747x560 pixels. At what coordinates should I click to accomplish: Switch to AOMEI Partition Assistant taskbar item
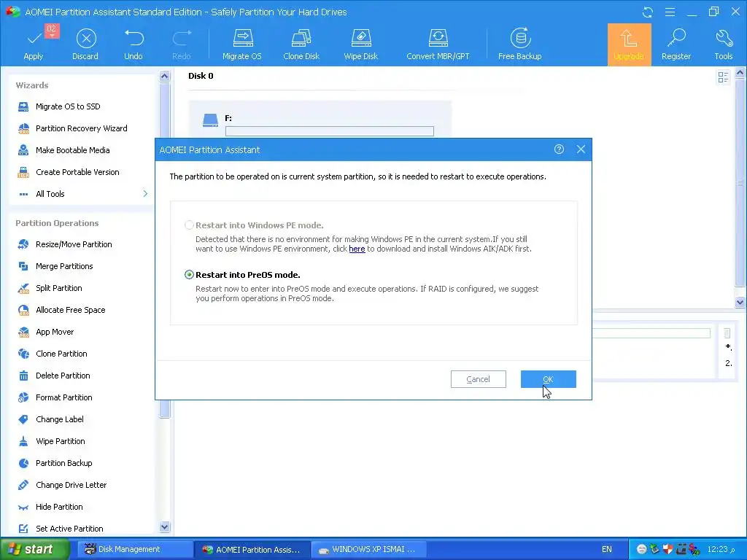252,550
